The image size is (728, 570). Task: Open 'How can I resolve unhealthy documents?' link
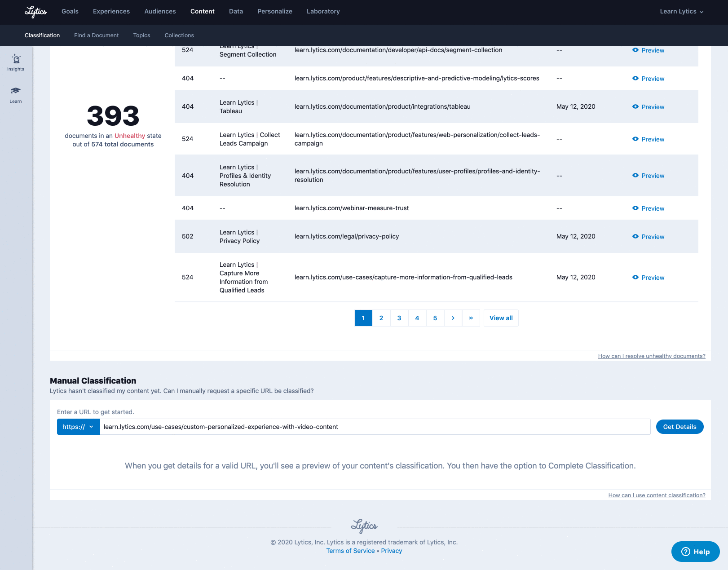pos(652,356)
